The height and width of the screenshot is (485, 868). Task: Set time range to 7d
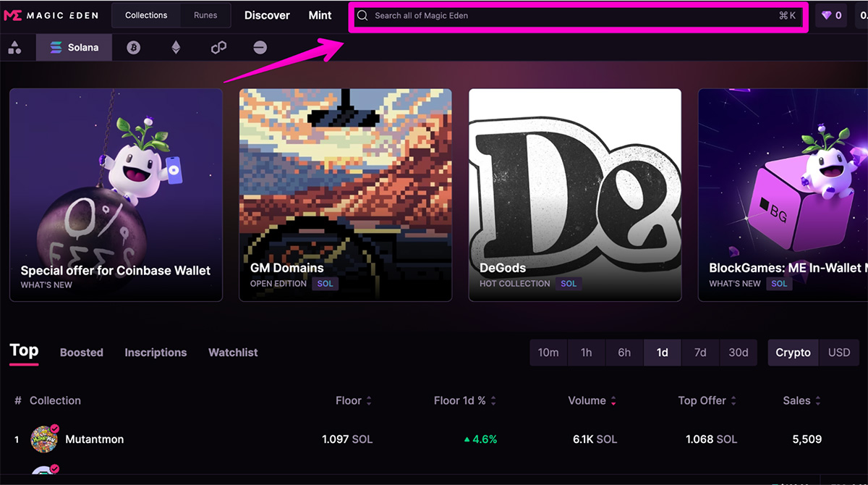700,353
